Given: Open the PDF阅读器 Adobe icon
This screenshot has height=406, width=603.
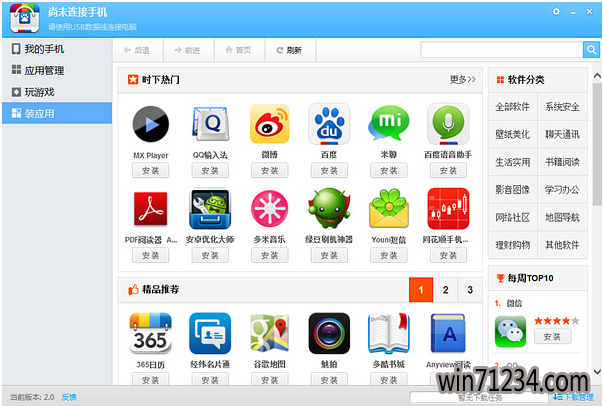Looking at the screenshot, I should click(150, 209).
